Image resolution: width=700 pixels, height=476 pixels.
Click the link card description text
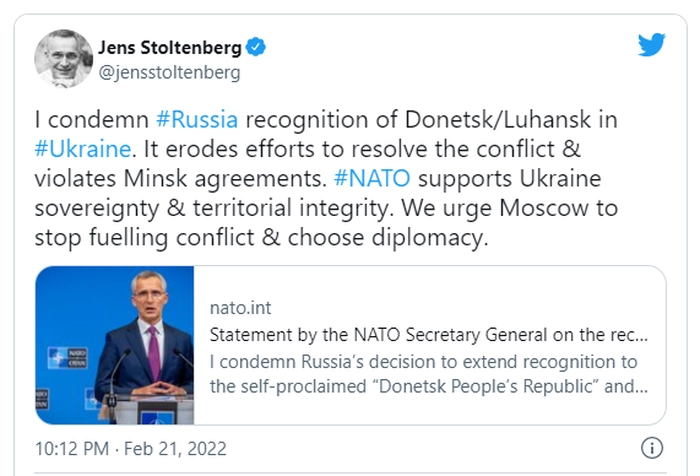click(429, 374)
